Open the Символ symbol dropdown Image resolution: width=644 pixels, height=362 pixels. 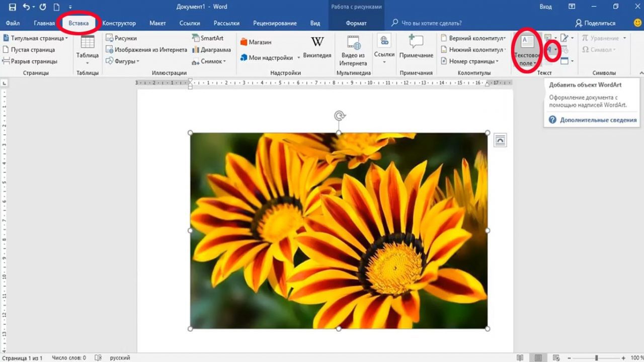click(599, 50)
